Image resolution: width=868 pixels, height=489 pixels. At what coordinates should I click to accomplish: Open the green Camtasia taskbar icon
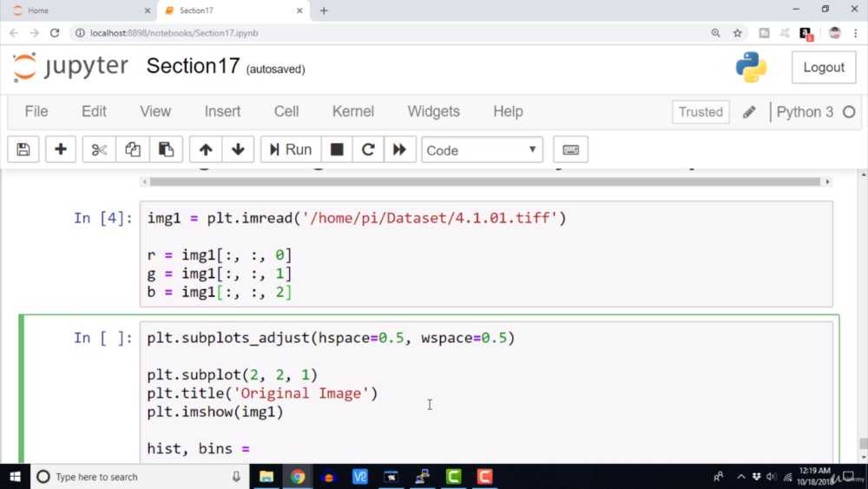(453, 477)
